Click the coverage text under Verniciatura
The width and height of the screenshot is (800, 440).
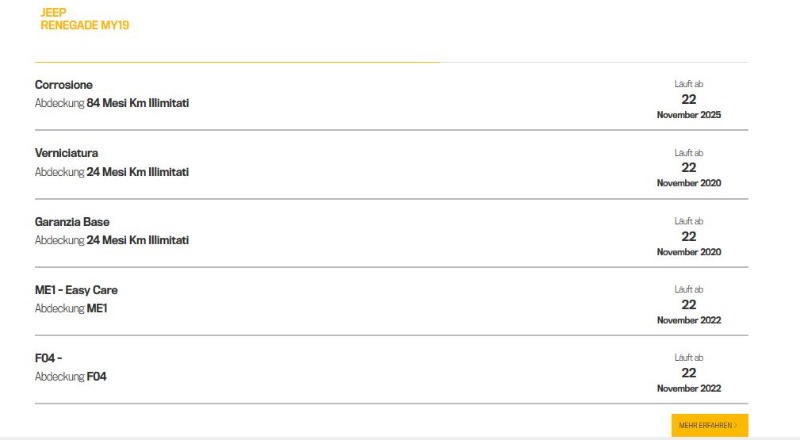[x=112, y=172]
